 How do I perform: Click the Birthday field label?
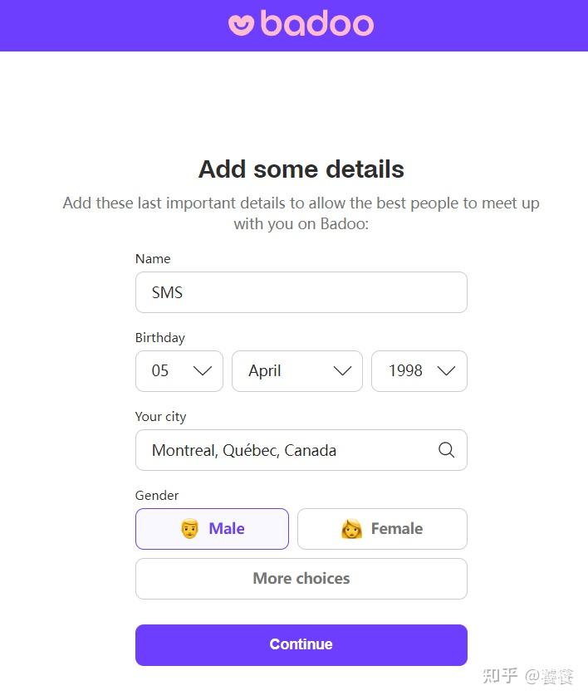(160, 338)
